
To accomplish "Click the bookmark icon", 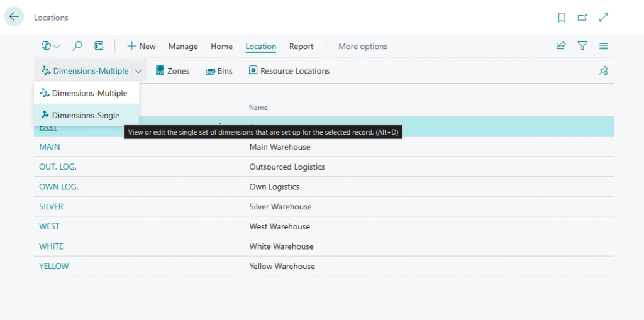I will (x=562, y=18).
